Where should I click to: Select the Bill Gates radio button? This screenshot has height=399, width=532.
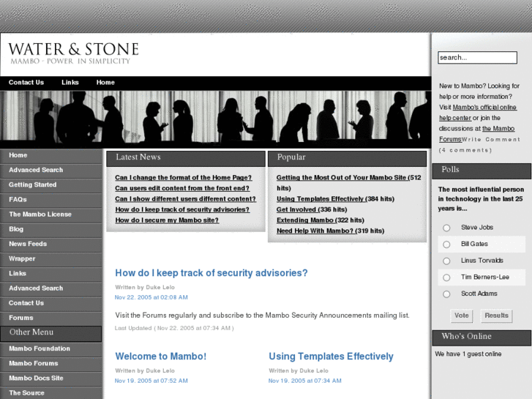(x=446, y=245)
